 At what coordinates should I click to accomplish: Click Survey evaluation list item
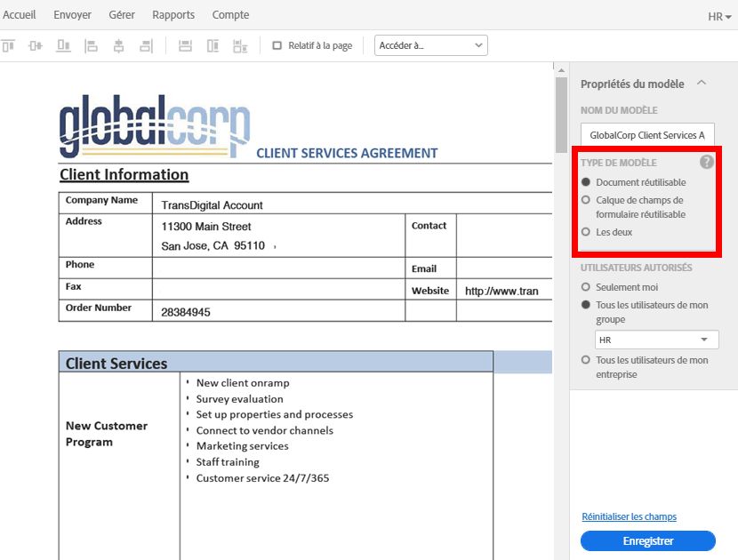[239, 399]
